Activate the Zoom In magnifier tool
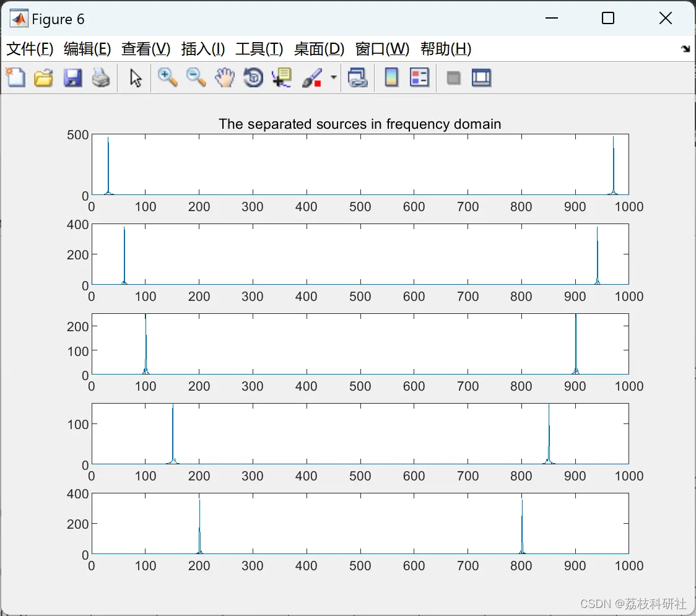 point(167,77)
